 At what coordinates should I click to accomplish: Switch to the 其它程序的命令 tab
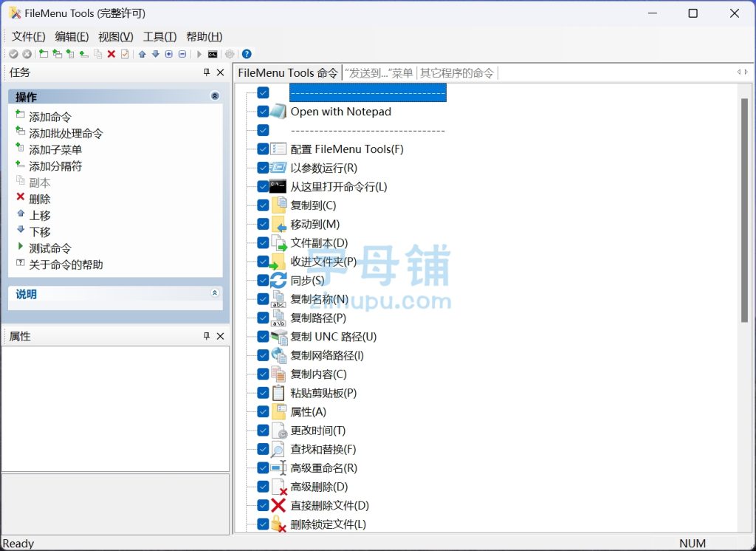457,73
